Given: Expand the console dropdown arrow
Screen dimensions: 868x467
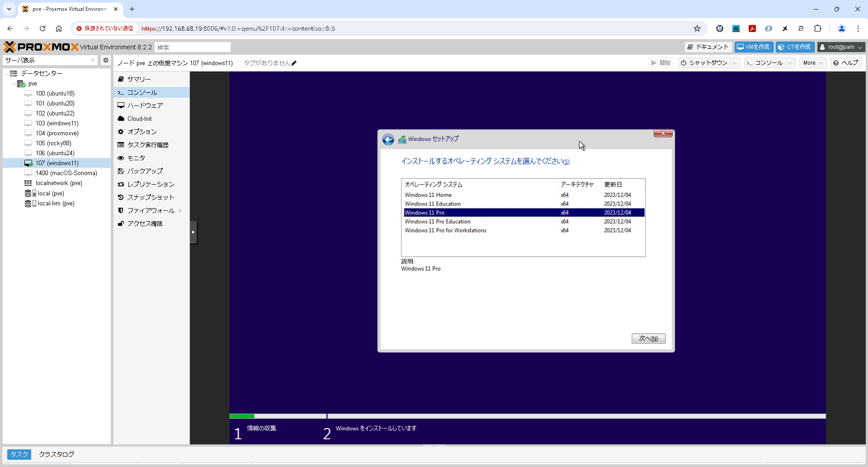Looking at the screenshot, I should tap(790, 63).
